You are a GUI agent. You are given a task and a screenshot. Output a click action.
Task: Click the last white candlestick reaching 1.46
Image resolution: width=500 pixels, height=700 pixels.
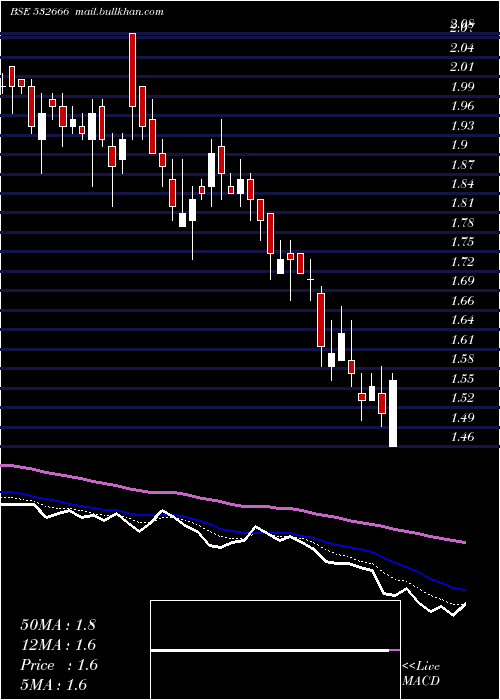pos(393,413)
